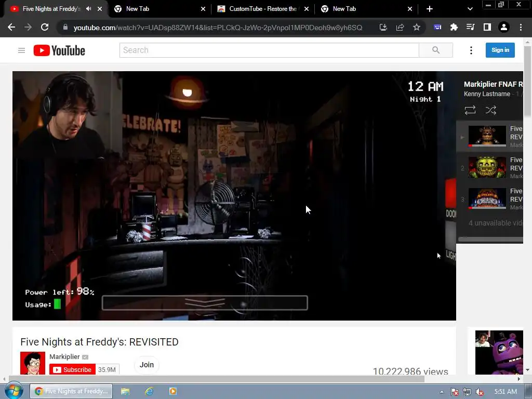The height and width of the screenshot is (399, 532).
Task: Click the Action Center flag tray icon
Action: (454, 392)
